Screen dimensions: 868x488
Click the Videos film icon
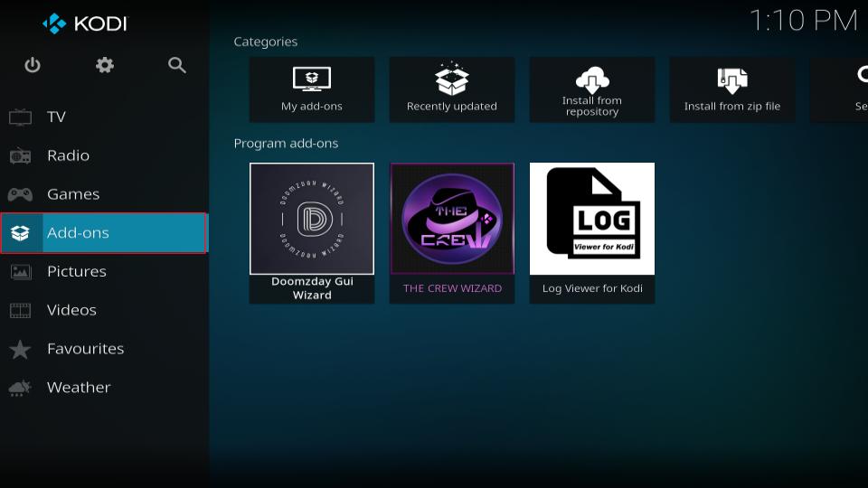pos(21,310)
